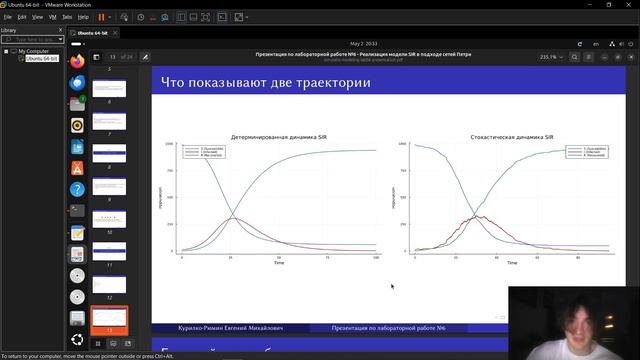Open the Files manager in the dock

77,104
